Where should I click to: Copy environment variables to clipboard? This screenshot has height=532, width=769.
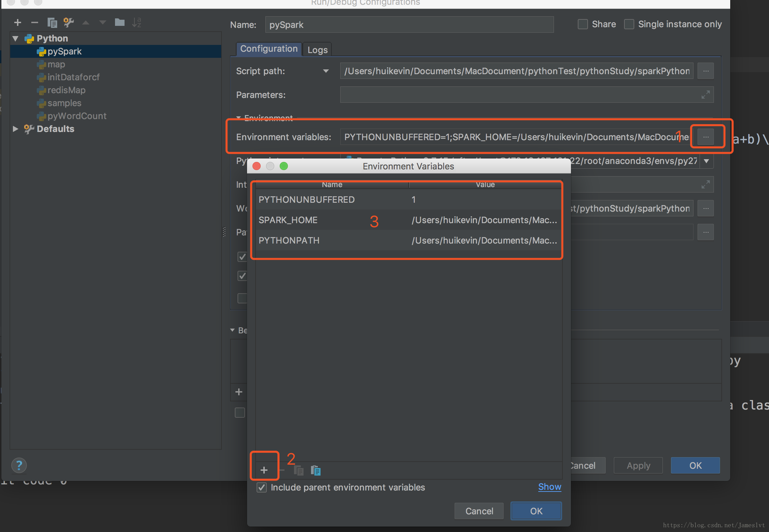(299, 470)
